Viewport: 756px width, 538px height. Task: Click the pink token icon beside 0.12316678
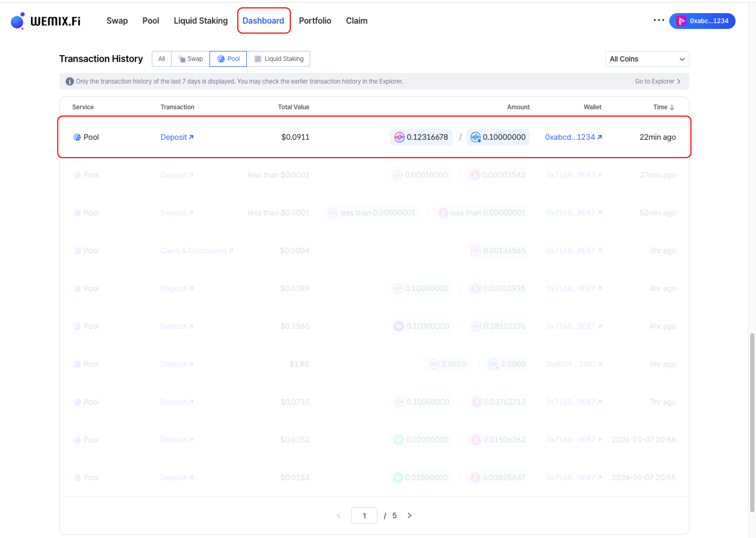399,137
